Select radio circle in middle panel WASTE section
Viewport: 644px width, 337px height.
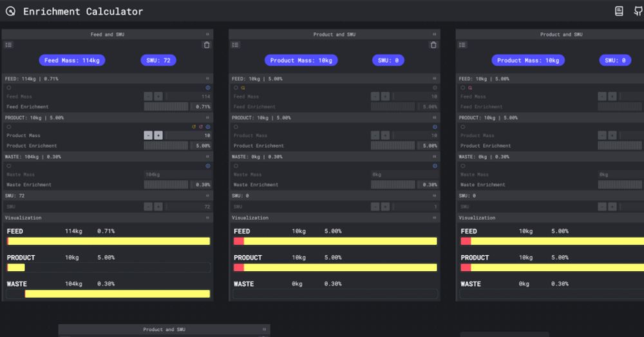coord(236,166)
